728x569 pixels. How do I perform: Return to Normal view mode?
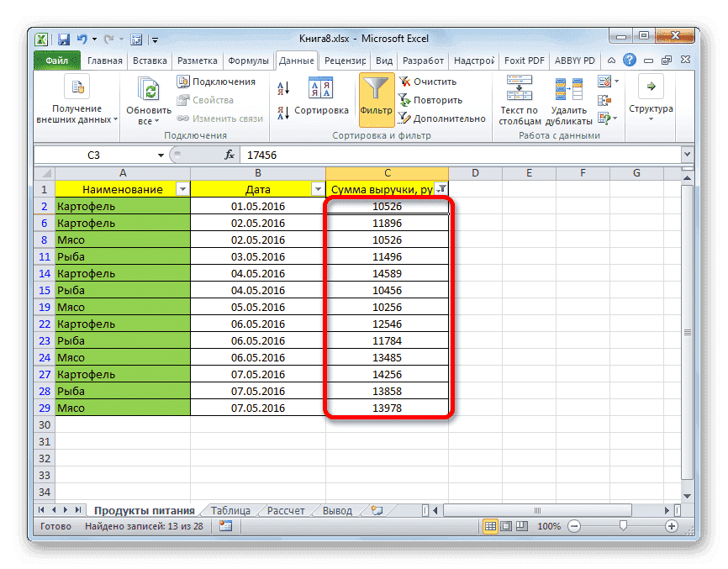pyautogui.click(x=492, y=525)
